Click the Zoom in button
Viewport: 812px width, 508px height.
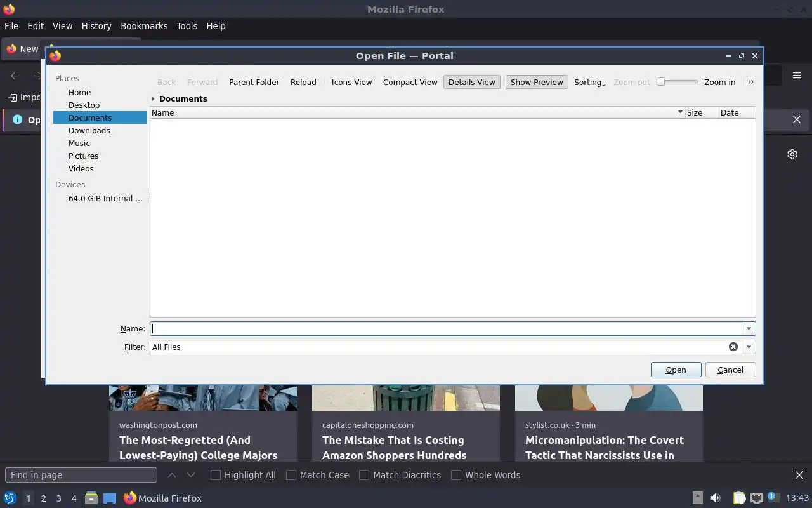pyautogui.click(x=719, y=82)
